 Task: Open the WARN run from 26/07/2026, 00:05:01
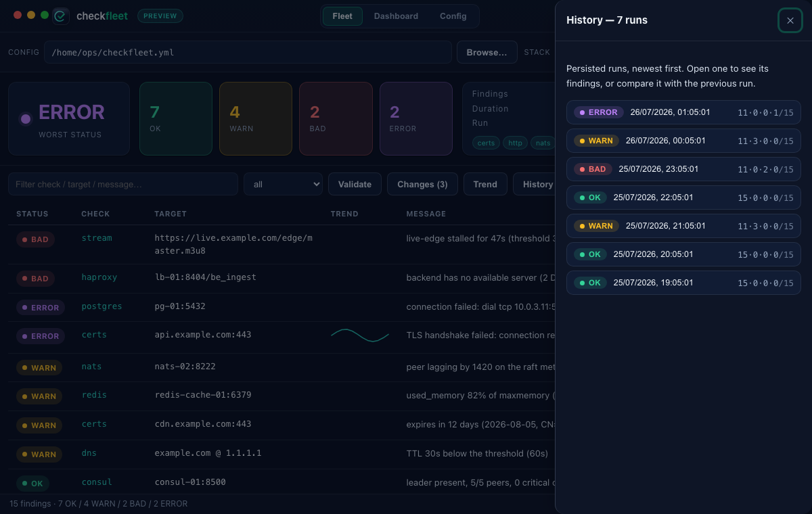tap(683, 141)
